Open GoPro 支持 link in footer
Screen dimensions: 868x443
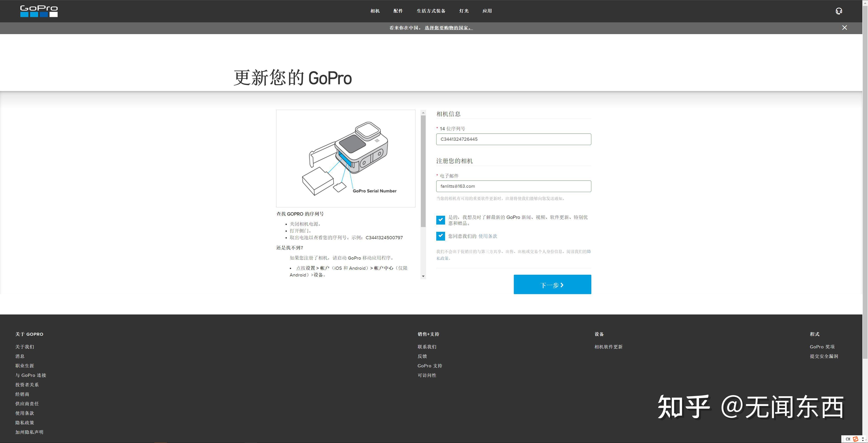(430, 366)
